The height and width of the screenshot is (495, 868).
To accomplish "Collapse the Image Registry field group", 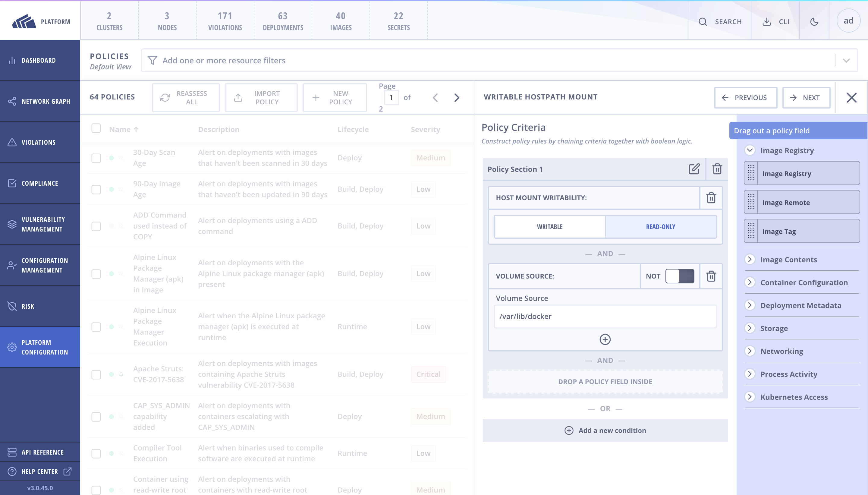I will tap(750, 150).
